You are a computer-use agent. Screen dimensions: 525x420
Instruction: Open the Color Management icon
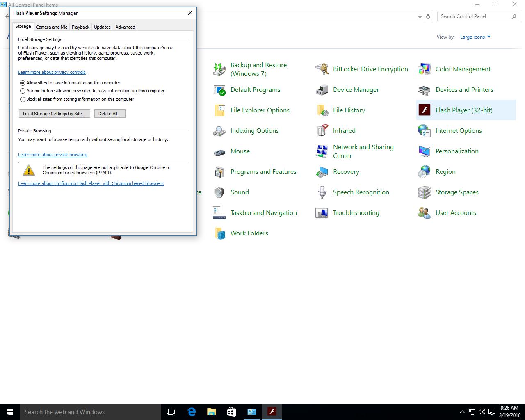tap(424, 69)
